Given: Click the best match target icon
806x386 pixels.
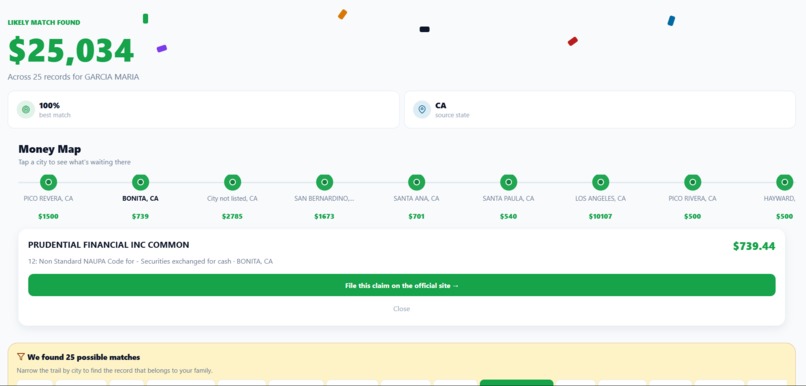Looking at the screenshot, I should pyautogui.click(x=26, y=109).
